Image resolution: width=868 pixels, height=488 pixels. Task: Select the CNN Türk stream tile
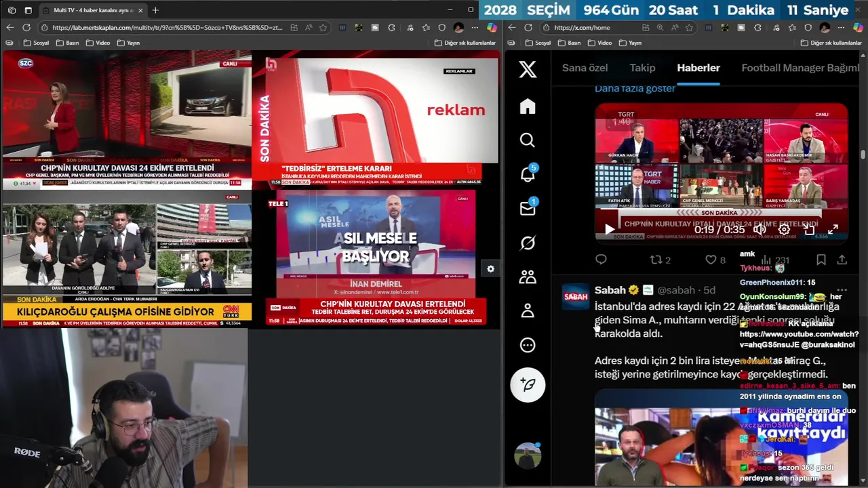pyautogui.click(x=126, y=259)
